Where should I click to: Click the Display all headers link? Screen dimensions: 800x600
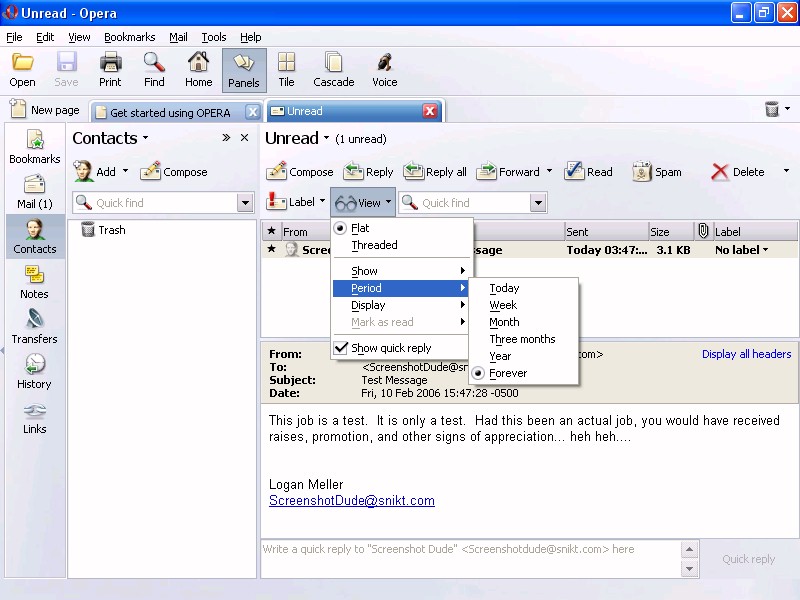[746, 354]
